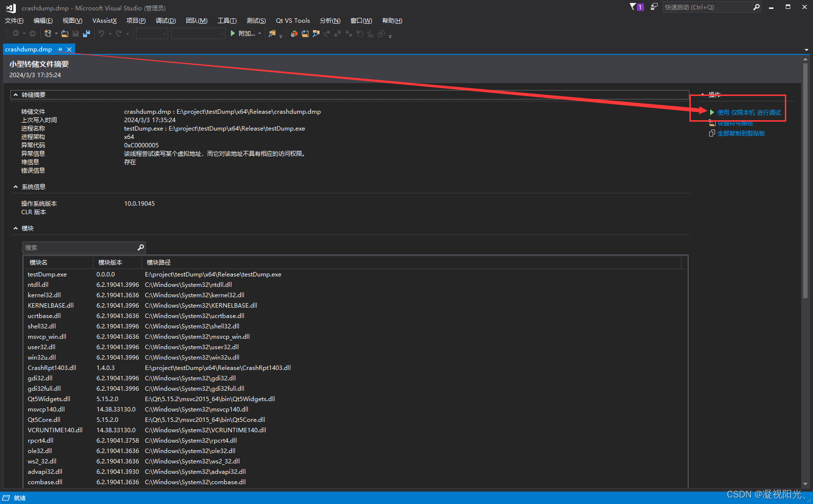Select the crashdump.dmp document tab
The image size is (813, 504).
28,49
